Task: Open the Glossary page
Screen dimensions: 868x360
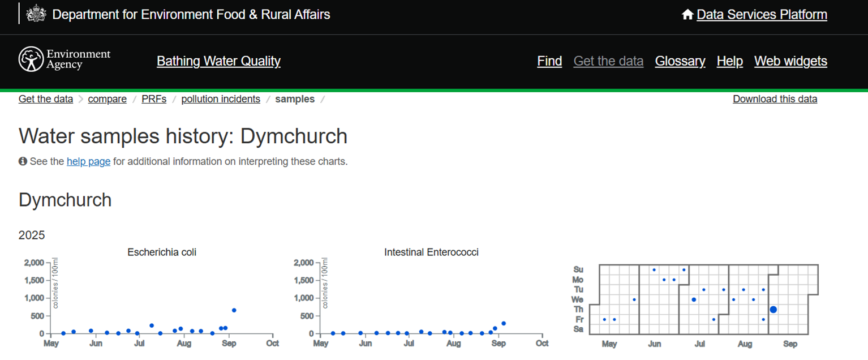Action: pos(680,61)
